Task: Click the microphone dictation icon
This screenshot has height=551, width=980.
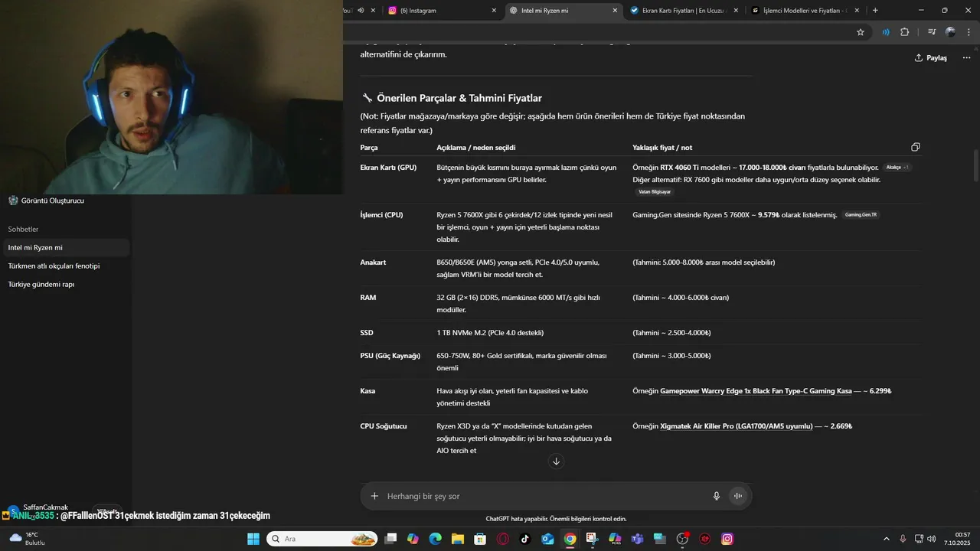Action: tap(717, 496)
